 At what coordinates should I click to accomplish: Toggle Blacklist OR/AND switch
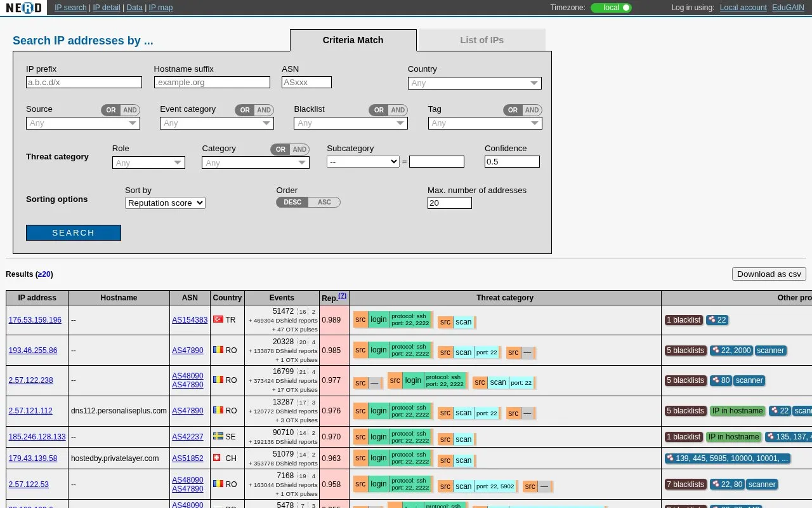[x=388, y=110]
